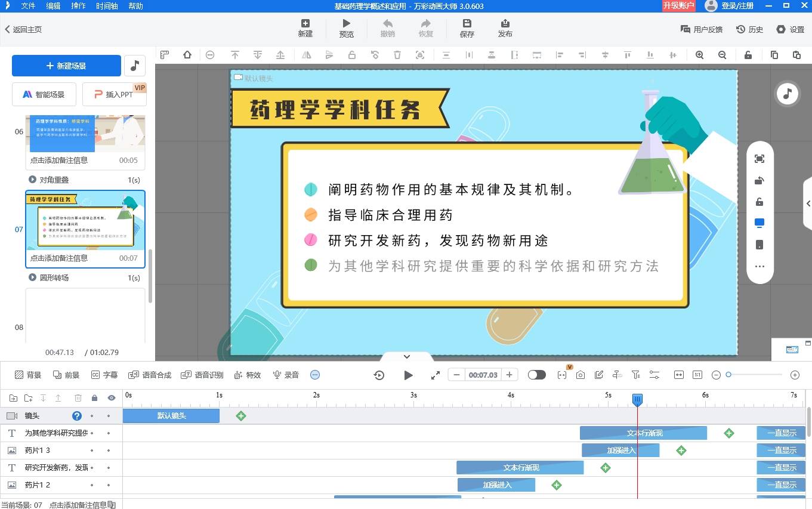Click the Publish (发布) icon

coord(505,27)
